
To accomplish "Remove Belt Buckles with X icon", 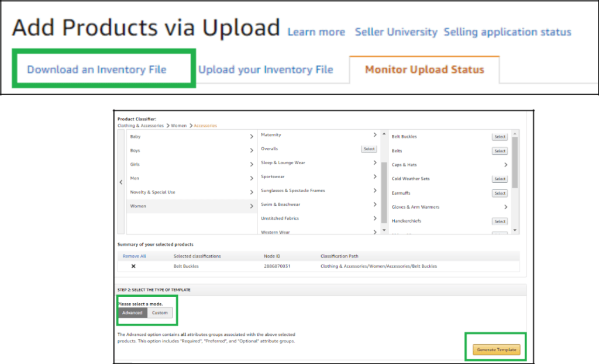I will point(133,266).
